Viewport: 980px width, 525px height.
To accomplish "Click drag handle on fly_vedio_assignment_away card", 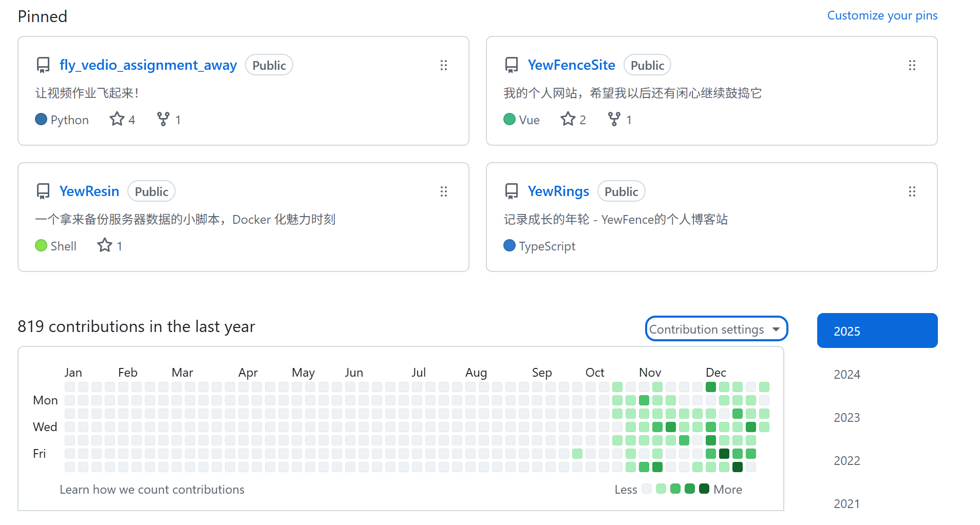I will [x=443, y=65].
